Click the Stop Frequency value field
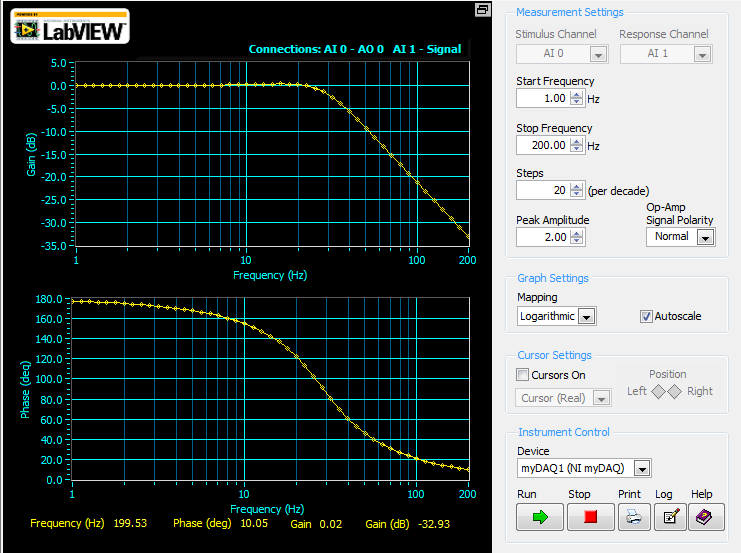This screenshot has height=553, width=741. pyautogui.click(x=543, y=145)
